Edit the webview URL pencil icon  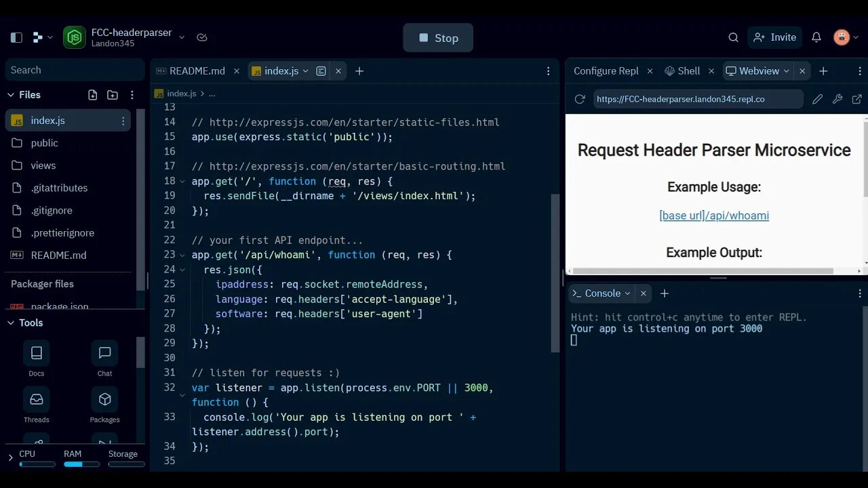(818, 99)
